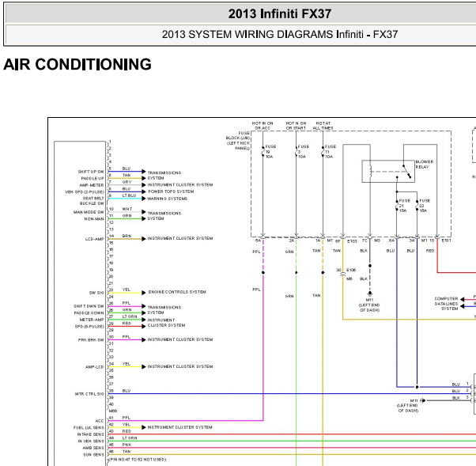This screenshot has height=466, width=476.
Task: Click "INSTRUMENT CLUSTER SYSTEM" on the GRY wire
Action: click(180, 184)
